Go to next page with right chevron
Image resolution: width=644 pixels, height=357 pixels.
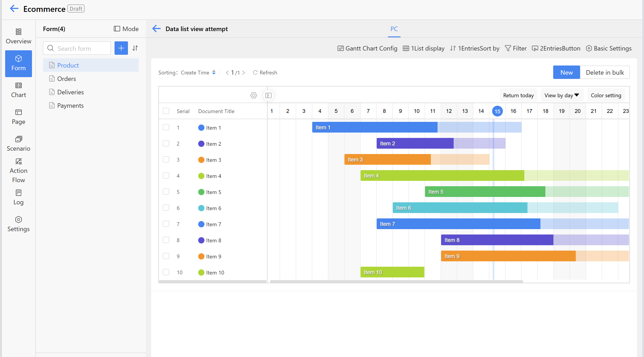[244, 73]
